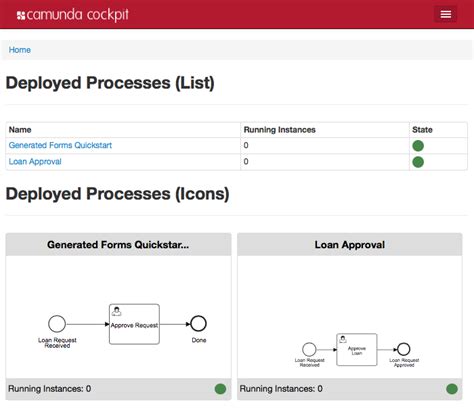Open Loan Approval process link in list

click(35, 162)
